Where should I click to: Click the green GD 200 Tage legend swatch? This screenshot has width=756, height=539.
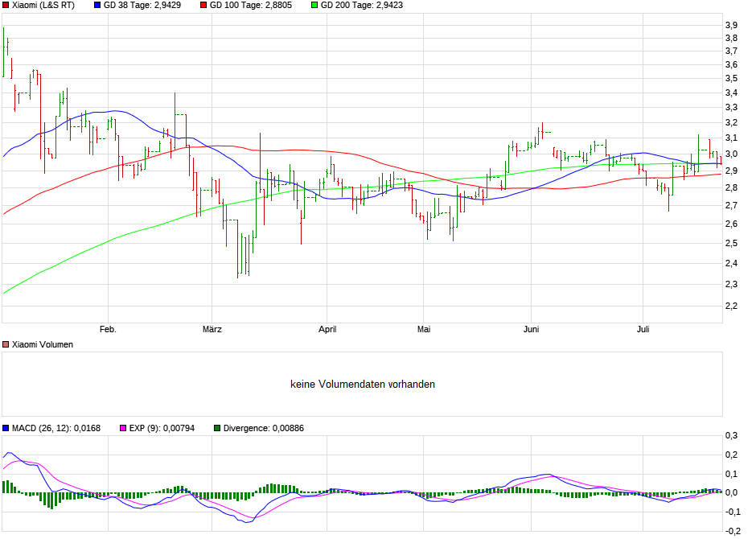click(x=314, y=5)
